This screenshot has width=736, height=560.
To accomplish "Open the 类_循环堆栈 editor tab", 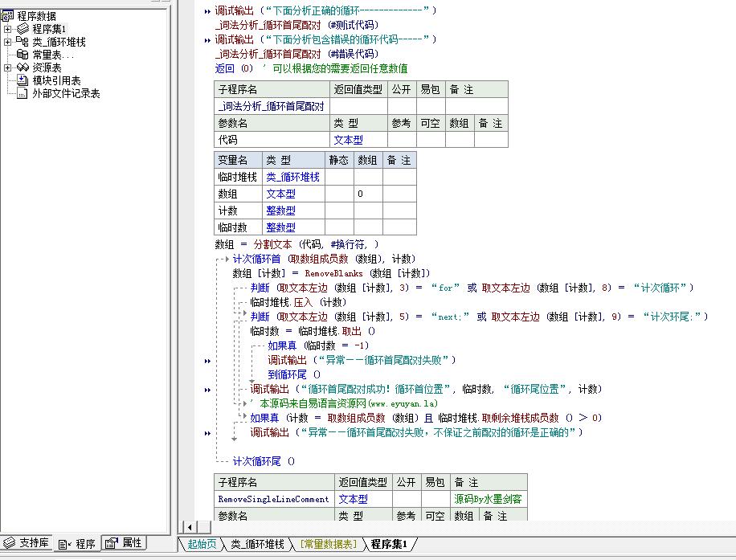I will tap(257, 544).
